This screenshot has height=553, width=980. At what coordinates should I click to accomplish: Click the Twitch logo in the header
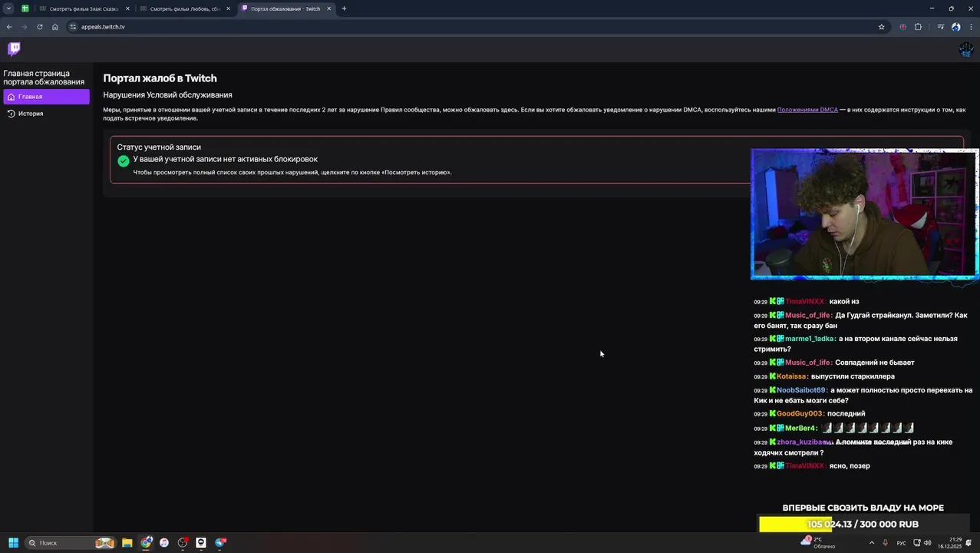[x=14, y=49]
